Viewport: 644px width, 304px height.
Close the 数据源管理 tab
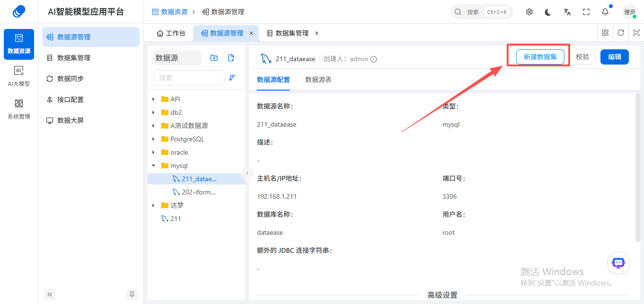coord(251,33)
